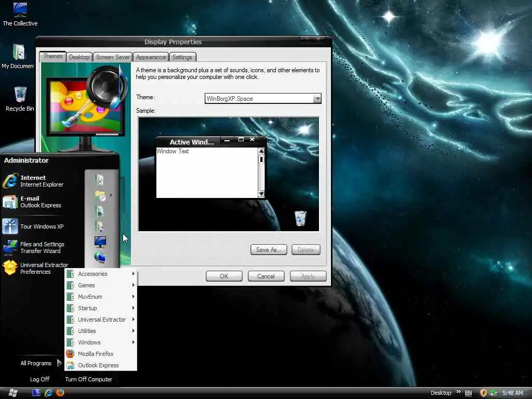Expand the Desktop toolbar chevron on taskbar
Image resolution: width=532 pixels, height=399 pixels.
tap(459, 392)
